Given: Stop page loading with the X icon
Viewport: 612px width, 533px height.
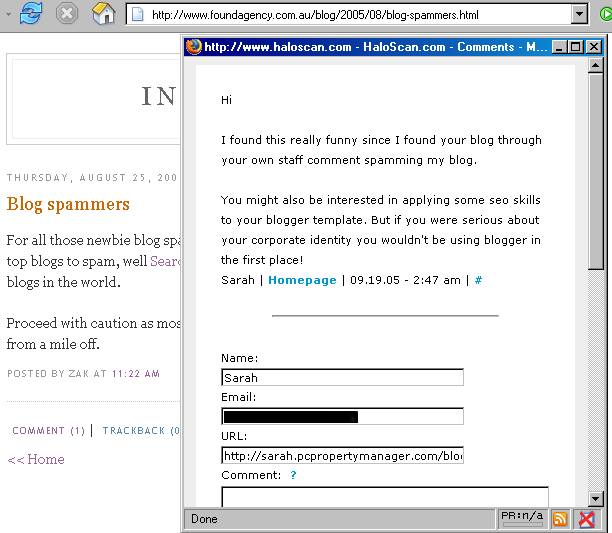Looking at the screenshot, I should tap(67, 14).
